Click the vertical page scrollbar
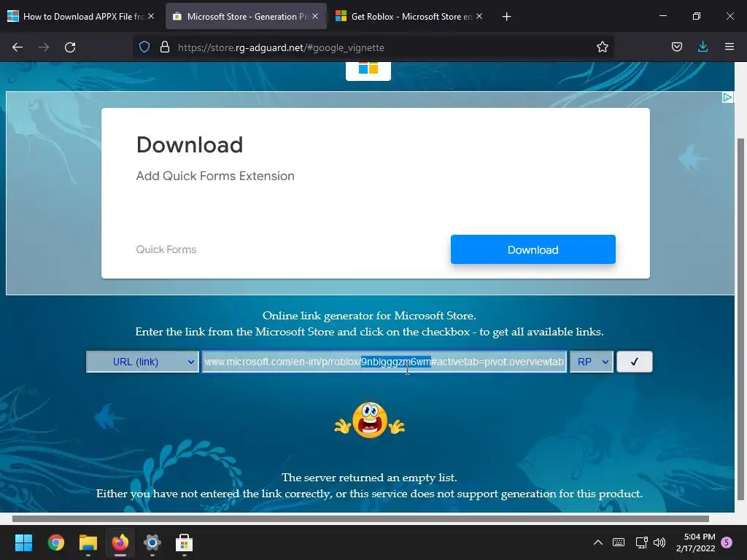 tap(740, 319)
